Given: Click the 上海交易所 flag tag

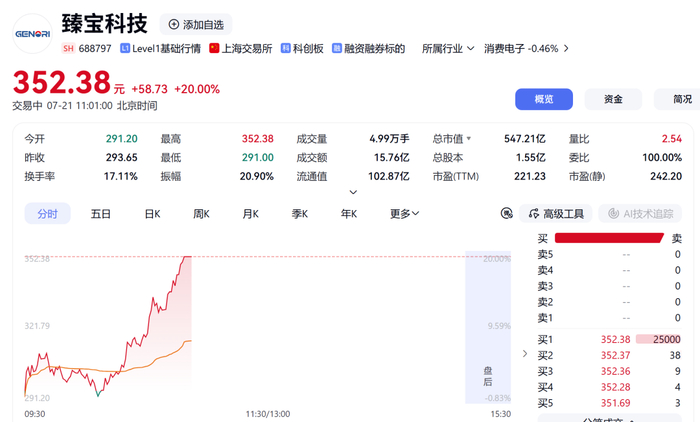Looking at the screenshot, I should [241, 48].
